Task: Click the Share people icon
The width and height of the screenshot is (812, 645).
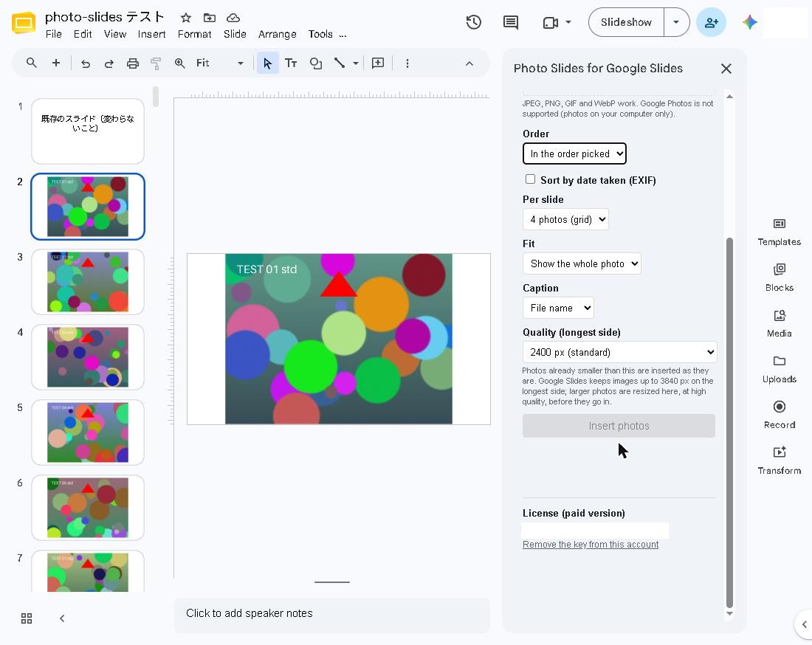Action: [711, 22]
